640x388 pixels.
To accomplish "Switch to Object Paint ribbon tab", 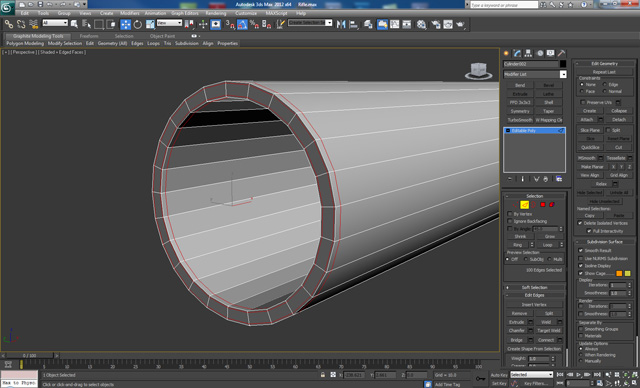I will 162,36.
